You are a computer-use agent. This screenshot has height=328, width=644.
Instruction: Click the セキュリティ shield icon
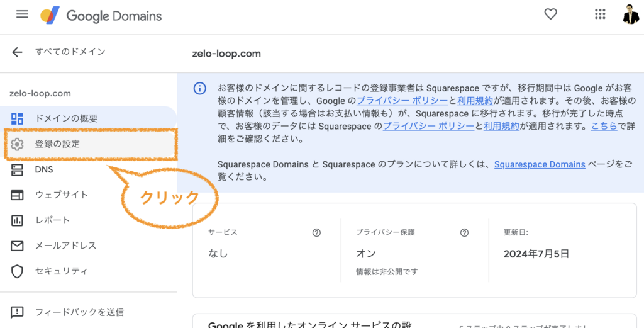(17, 272)
